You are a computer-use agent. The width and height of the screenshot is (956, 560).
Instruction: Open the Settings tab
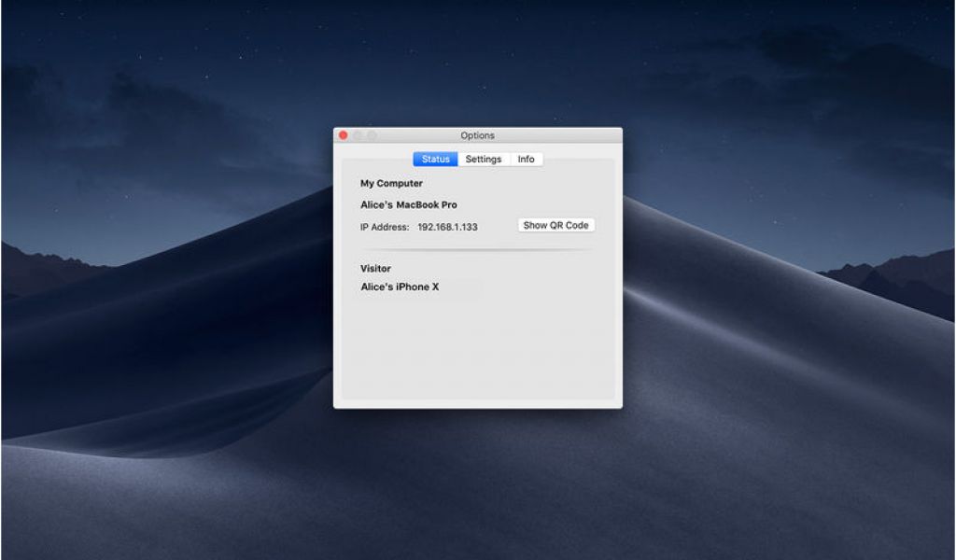(x=484, y=159)
